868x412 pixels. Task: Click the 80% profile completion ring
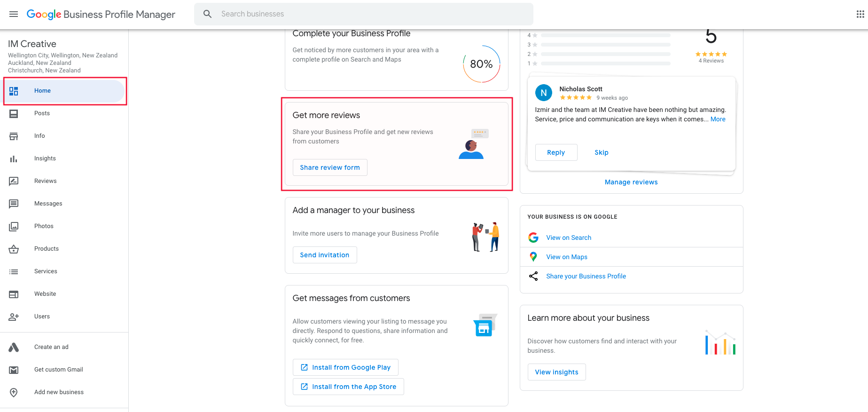click(x=481, y=64)
